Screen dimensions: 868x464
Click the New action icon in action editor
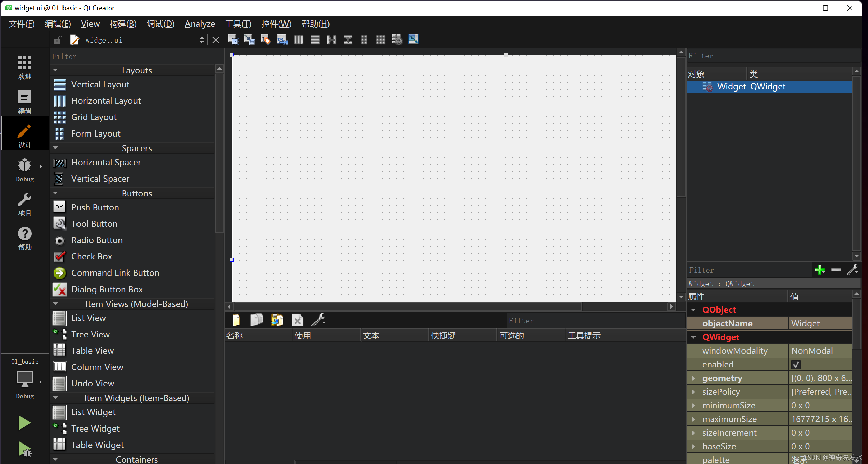click(236, 320)
